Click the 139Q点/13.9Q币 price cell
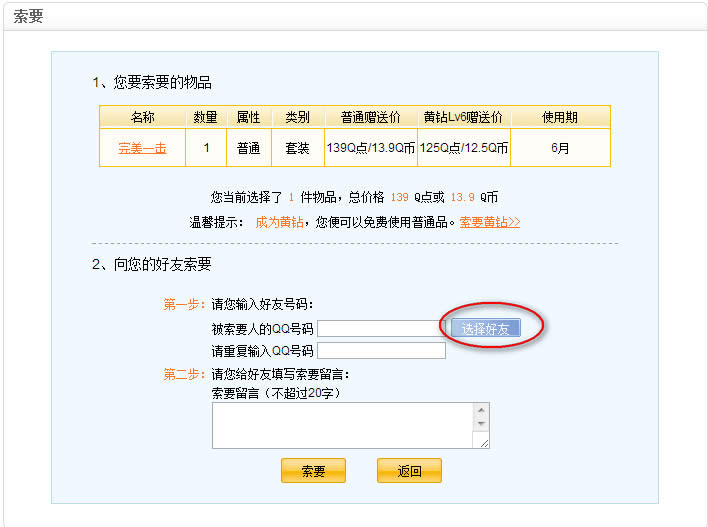 370,148
